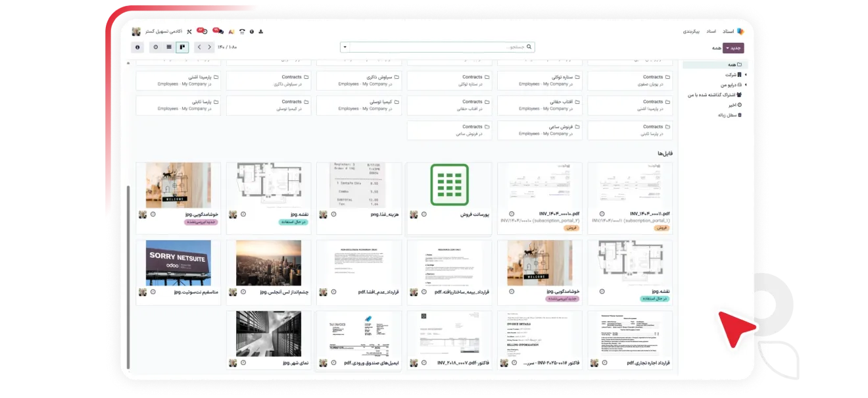This screenshot has width=868, height=398.
Task: Switch to kanban view
Action: (x=182, y=47)
